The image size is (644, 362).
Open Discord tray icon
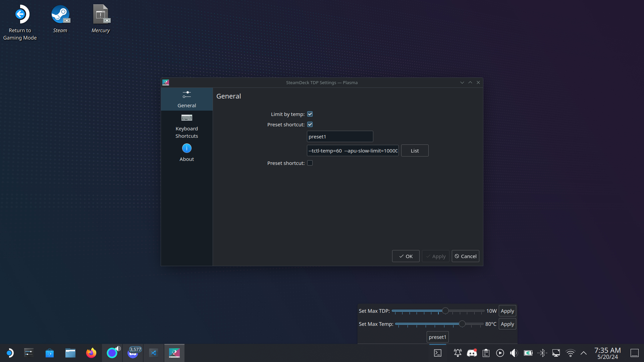[472, 353]
